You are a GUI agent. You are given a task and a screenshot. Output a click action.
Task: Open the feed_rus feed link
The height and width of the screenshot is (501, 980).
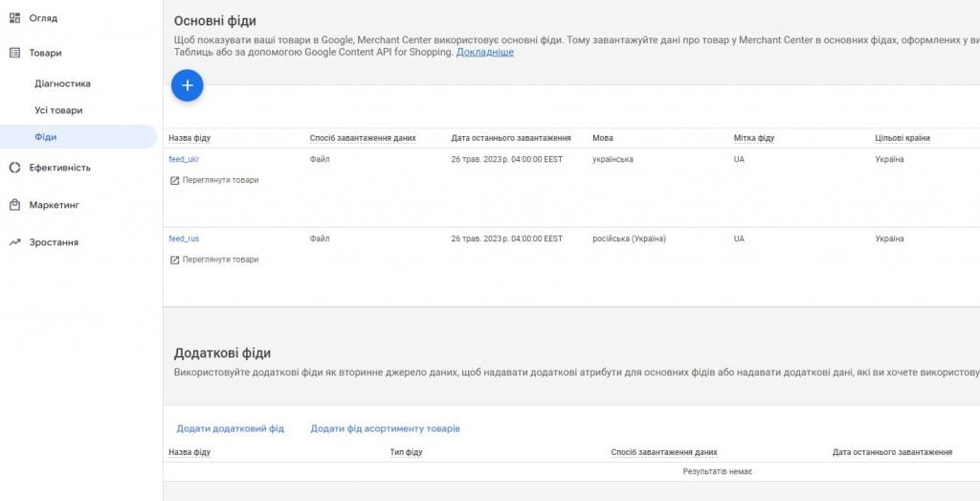tap(184, 239)
